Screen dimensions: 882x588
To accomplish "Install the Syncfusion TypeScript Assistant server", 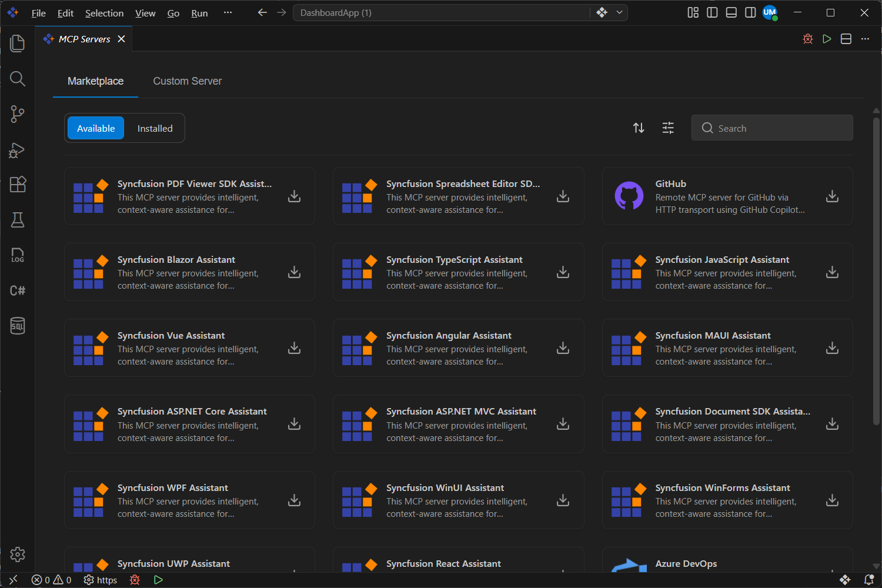I will tap(563, 272).
